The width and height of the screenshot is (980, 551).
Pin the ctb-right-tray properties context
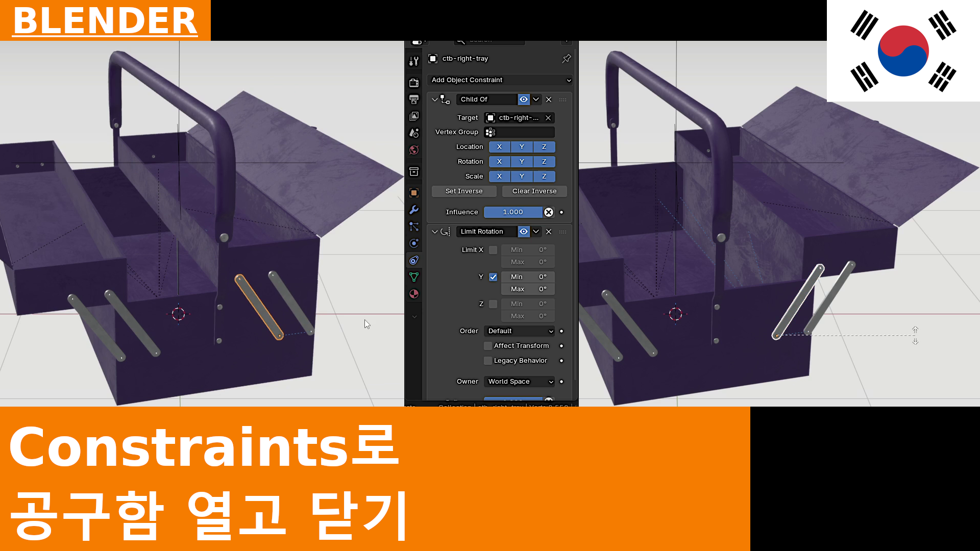(566, 59)
